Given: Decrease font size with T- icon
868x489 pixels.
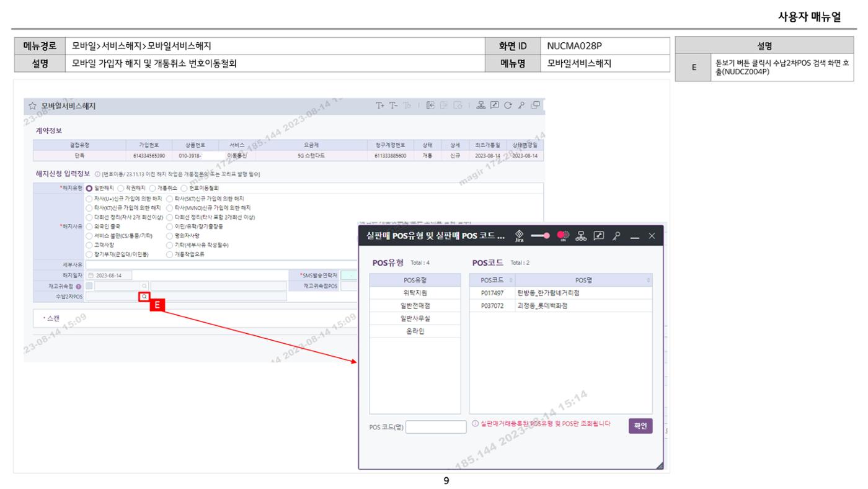Looking at the screenshot, I should tap(394, 105).
